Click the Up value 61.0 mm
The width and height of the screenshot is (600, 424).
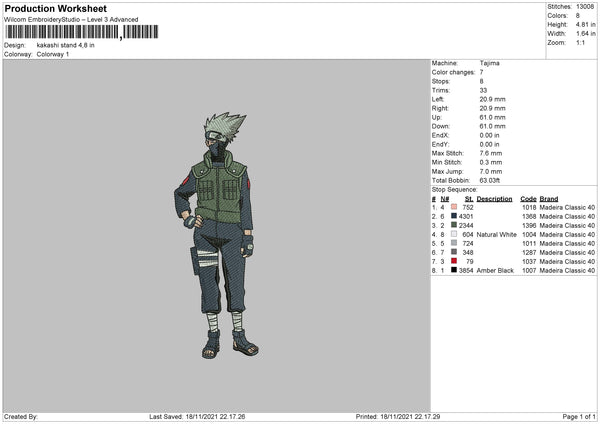tap(492, 117)
